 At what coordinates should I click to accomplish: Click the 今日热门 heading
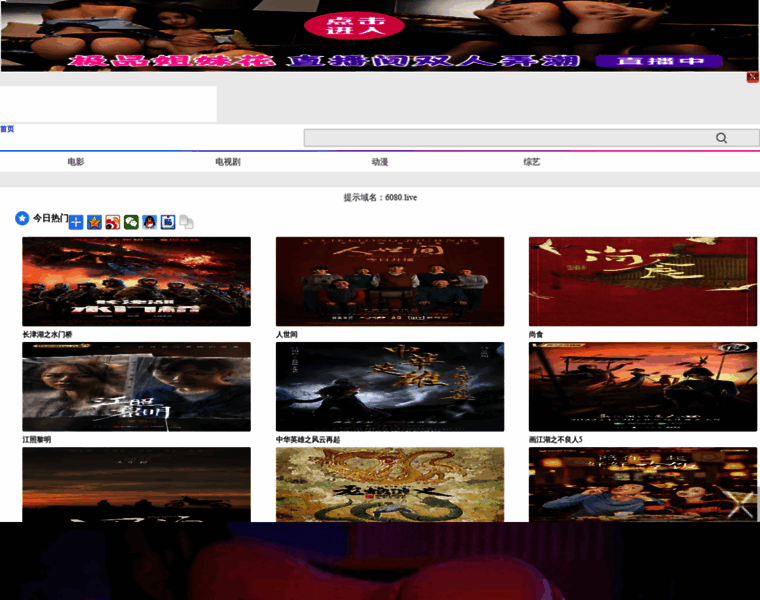click(x=50, y=218)
